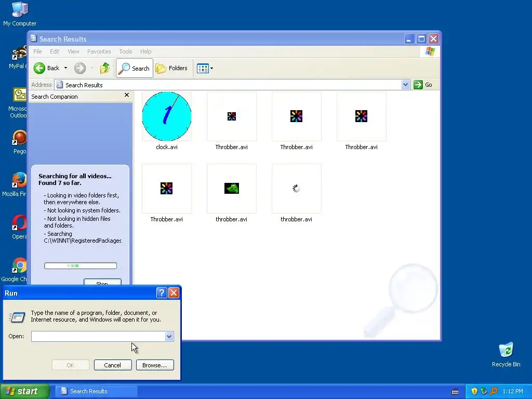Image resolution: width=532 pixels, height=399 pixels.
Task: Click the green Back arrow button
Action: coord(39,68)
